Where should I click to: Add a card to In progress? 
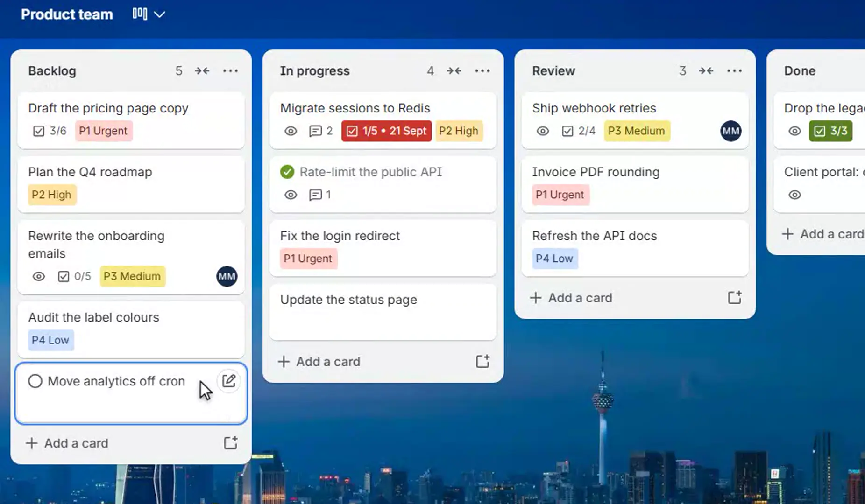pyautogui.click(x=319, y=362)
